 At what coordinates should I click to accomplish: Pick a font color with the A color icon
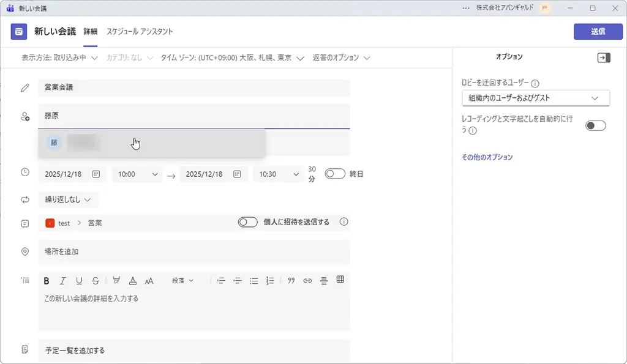pyautogui.click(x=132, y=280)
